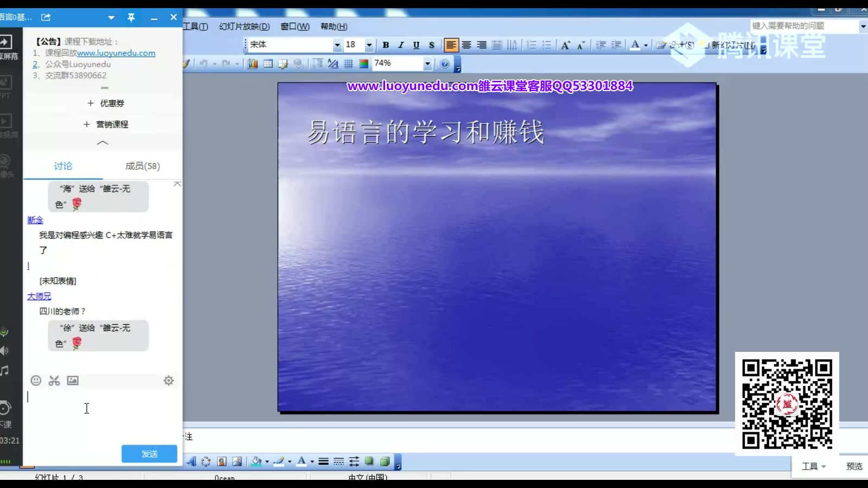
Task: Click share icon beside course title
Action: point(46,17)
